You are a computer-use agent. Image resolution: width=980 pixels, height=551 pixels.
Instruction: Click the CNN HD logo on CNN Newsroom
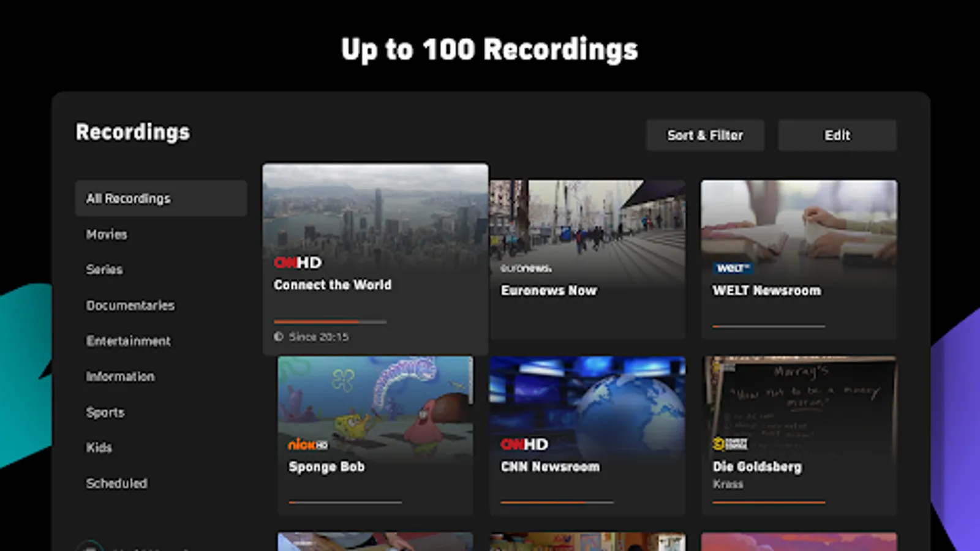tap(524, 444)
